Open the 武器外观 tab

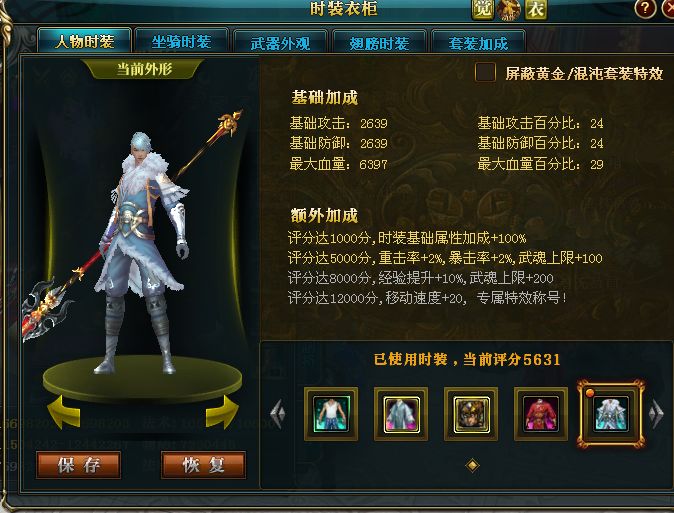(x=280, y=43)
